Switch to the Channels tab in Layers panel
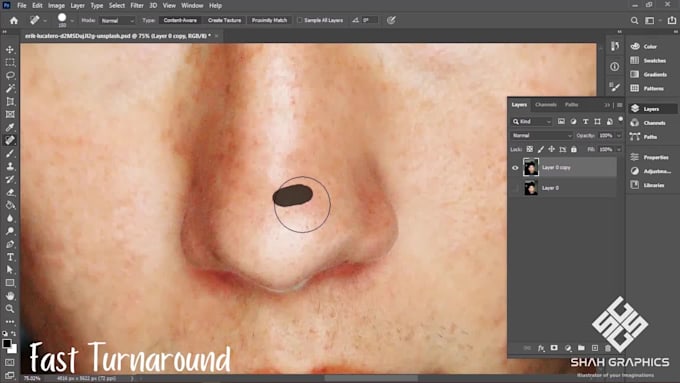680x383 pixels. point(546,105)
